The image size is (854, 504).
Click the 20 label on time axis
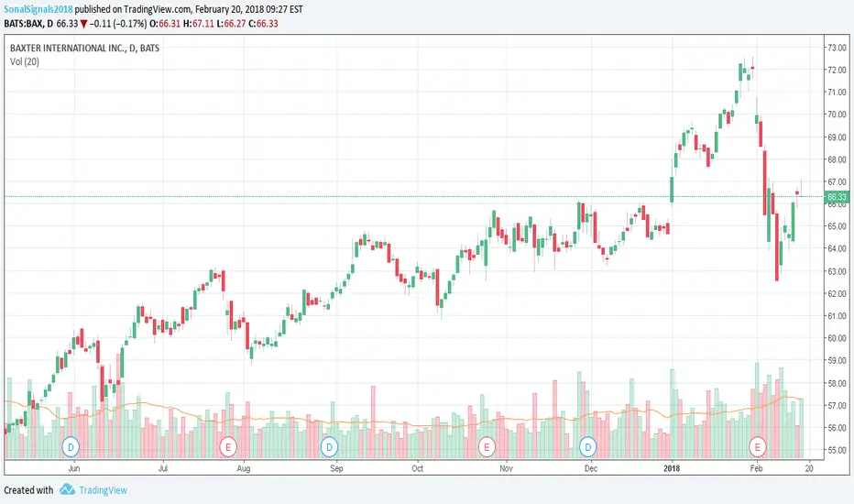point(809,468)
